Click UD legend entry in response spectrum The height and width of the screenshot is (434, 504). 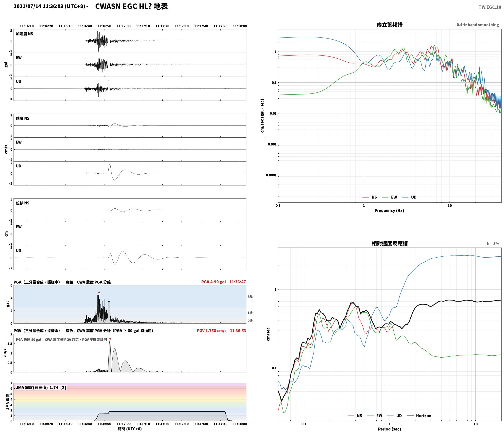coord(394,416)
